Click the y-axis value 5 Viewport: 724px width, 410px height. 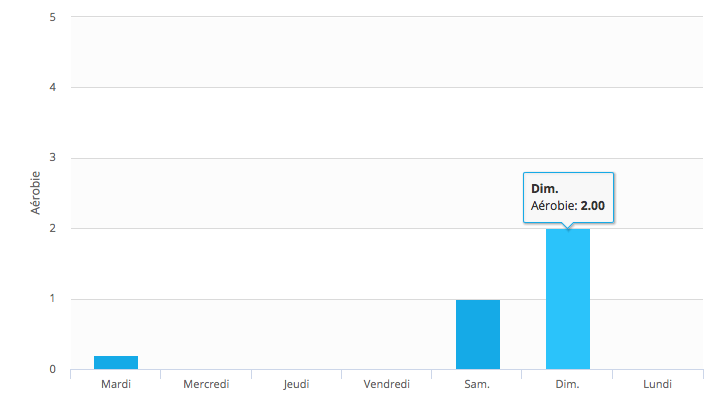(51, 17)
